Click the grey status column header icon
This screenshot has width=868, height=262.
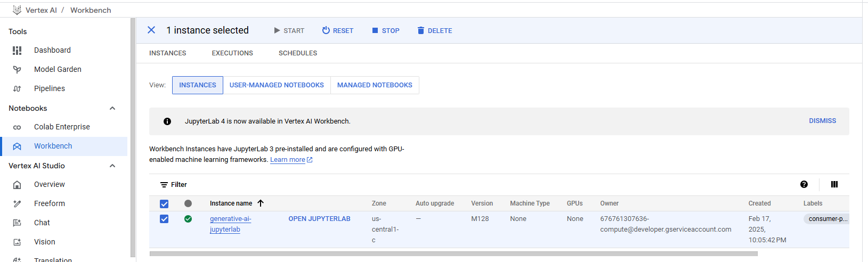coord(188,203)
